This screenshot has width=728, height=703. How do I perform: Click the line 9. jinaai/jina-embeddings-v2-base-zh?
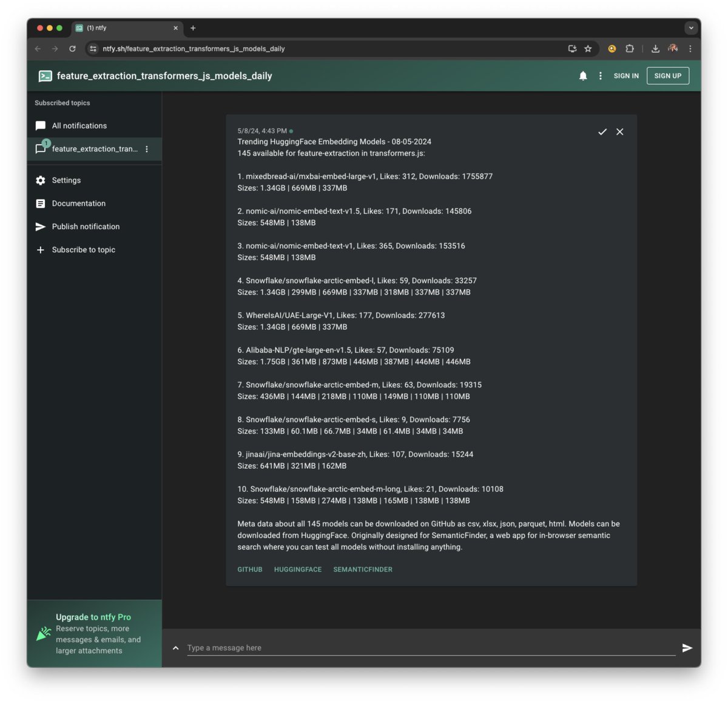pos(356,454)
